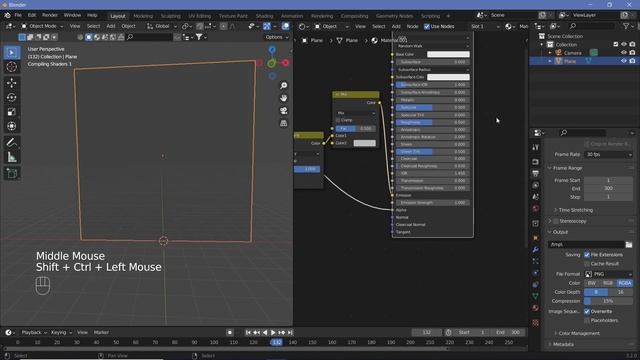
Task: Toggle the Stereoscopy checkbox
Action: [556, 221]
